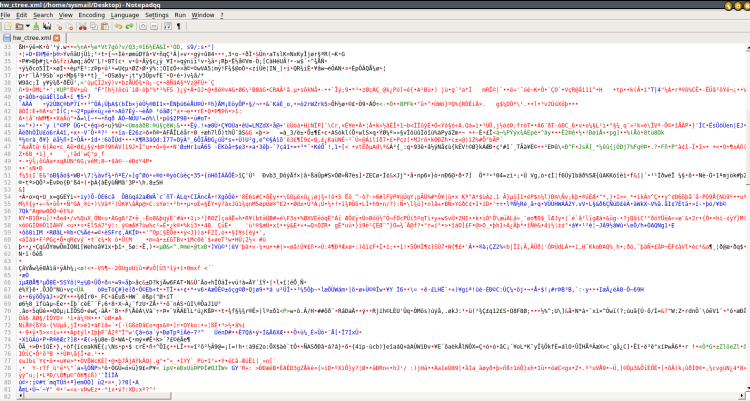The height and width of the screenshot is (401, 750).
Task: Open the Encoding menu
Action: [x=91, y=15]
